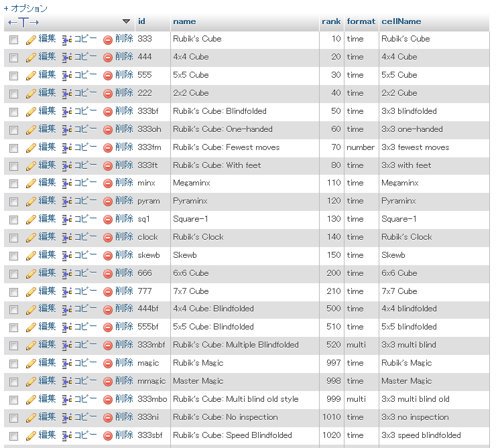Click the edit pencil icon for row 333fm

pyautogui.click(x=31, y=149)
